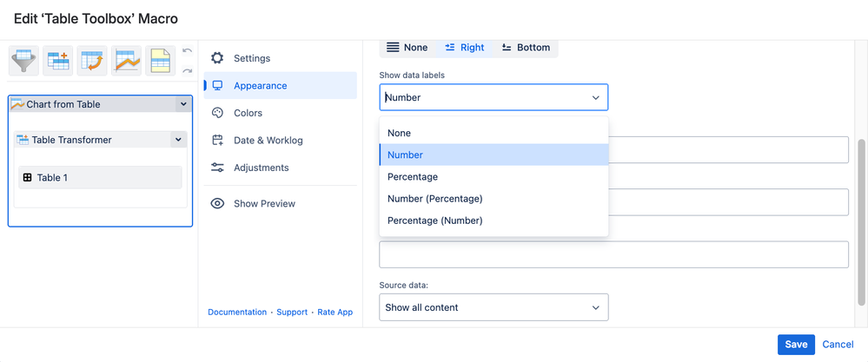The height and width of the screenshot is (362, 868).
Task: Select the Table 1 item
Action: coord(100,177)
